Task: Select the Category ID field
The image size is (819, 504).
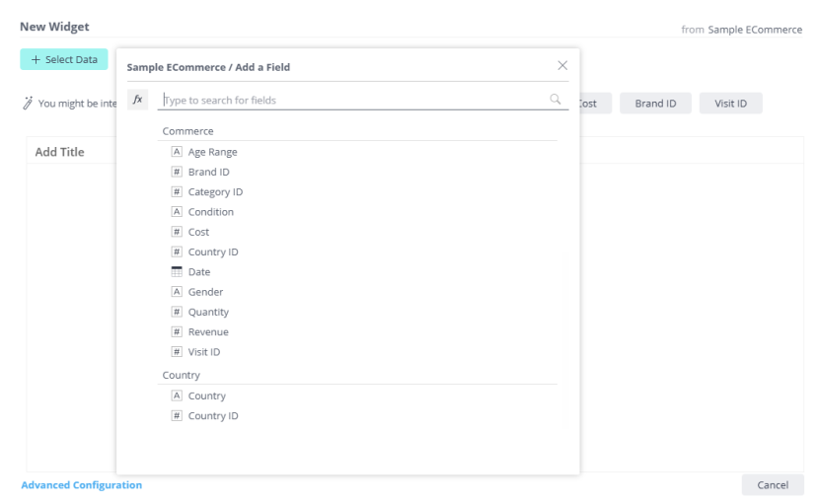Action: point(215,192)
